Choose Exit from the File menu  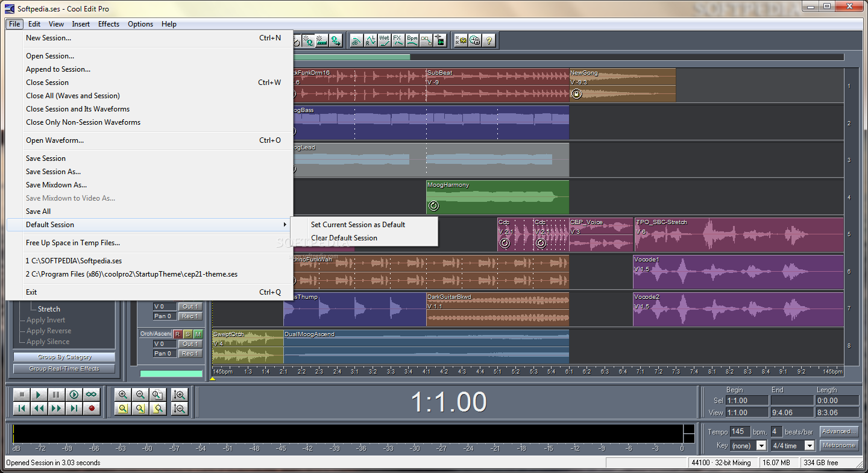pyautogui.click(x=149, y=292)
